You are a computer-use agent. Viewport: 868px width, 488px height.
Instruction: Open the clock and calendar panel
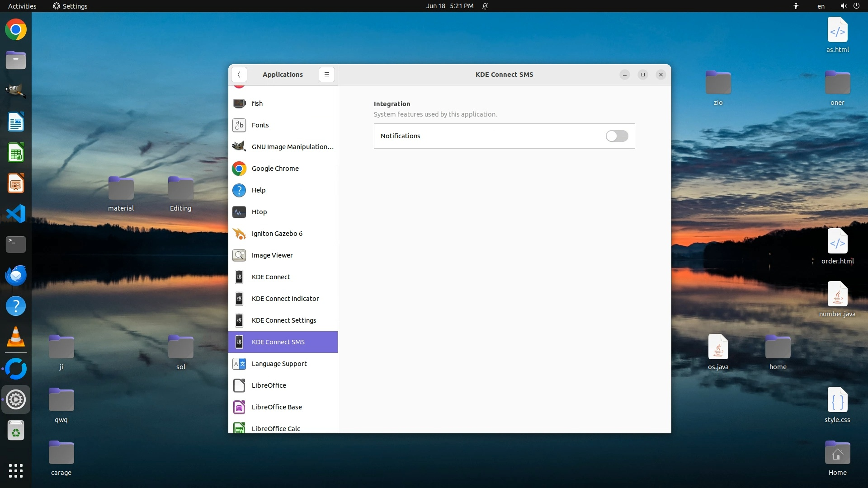click(449, 6)
